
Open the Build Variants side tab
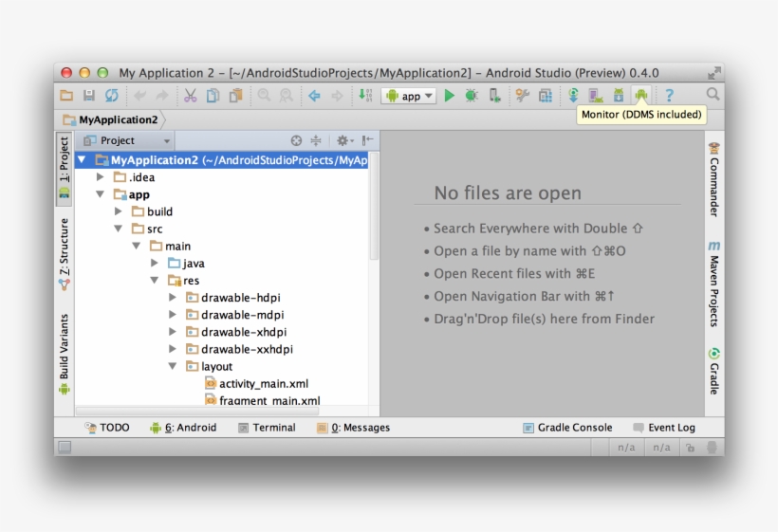(64, 354)
